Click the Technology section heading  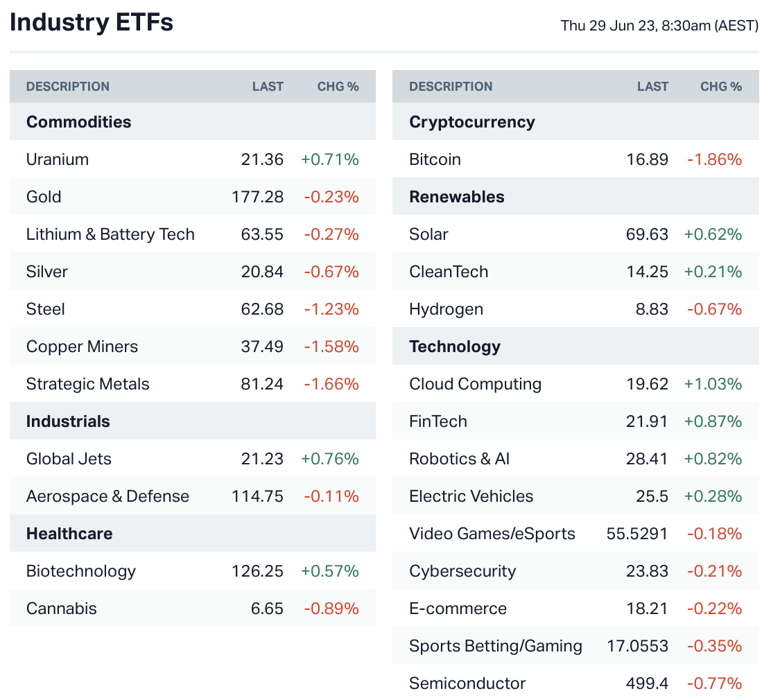[454, 347]
